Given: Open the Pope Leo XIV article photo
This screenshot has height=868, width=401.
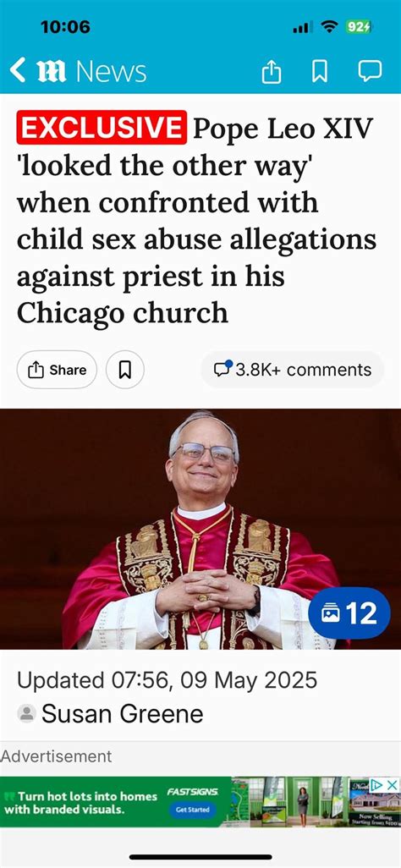Looking at the screenshot, I should 200,529.
